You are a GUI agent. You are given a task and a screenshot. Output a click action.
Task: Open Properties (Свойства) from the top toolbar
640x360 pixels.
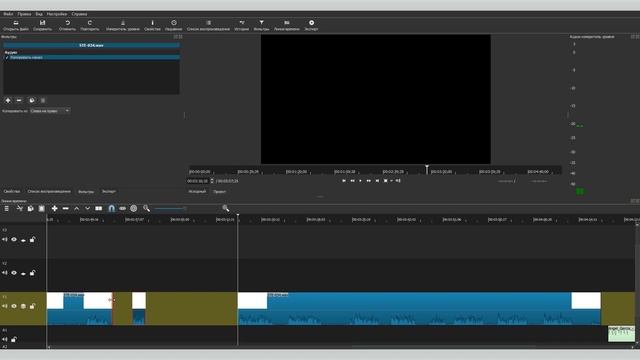152,23
